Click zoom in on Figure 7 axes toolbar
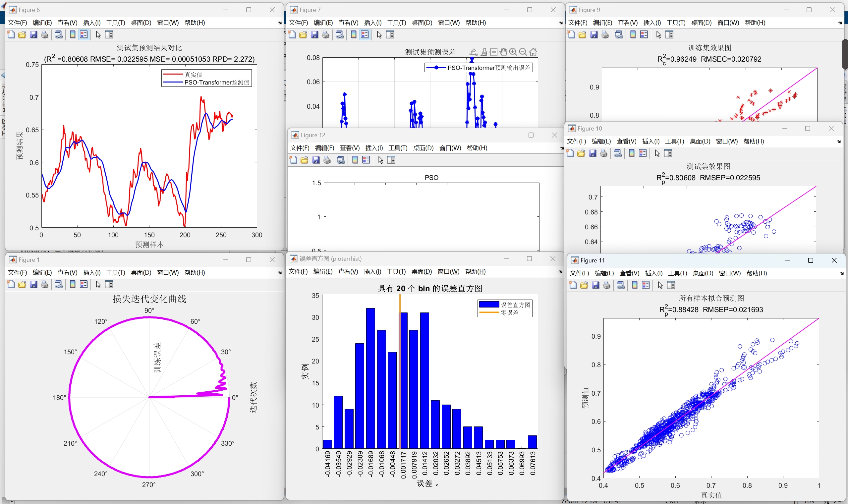 (513, 52)
